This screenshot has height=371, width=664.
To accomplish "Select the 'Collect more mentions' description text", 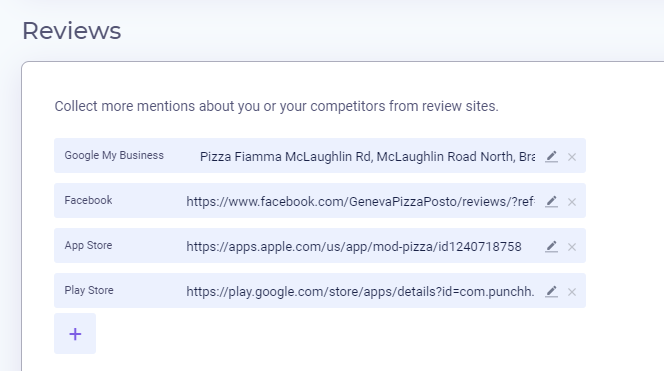I will pos(277,106).
